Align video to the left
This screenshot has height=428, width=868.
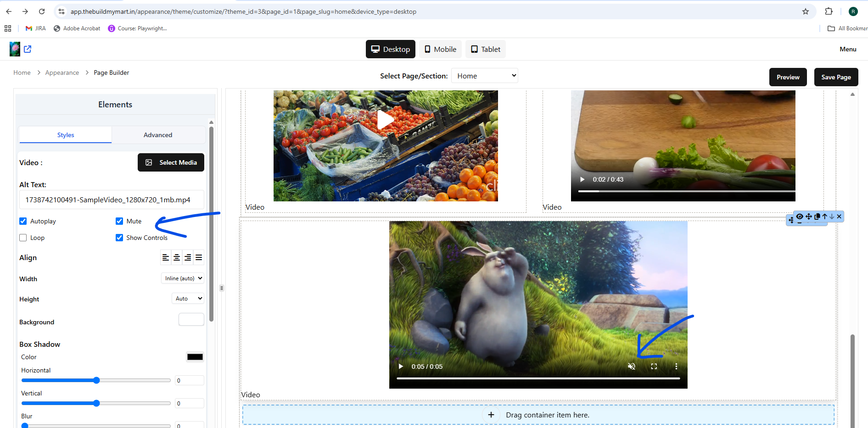pos(166,257)
